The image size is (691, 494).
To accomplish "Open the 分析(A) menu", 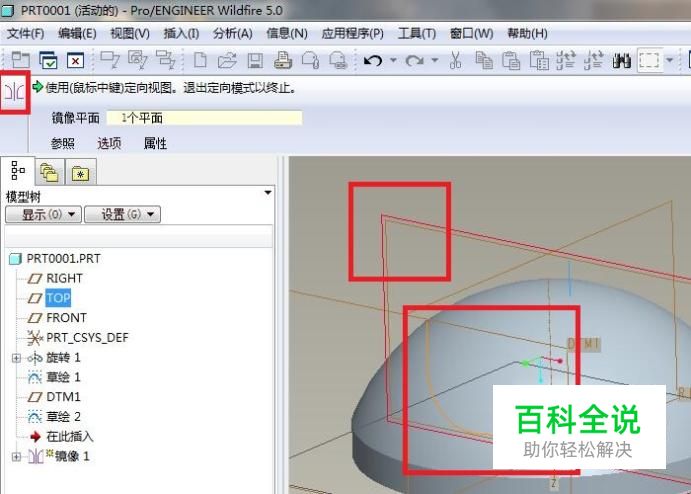I will click(x=233, y=33).
